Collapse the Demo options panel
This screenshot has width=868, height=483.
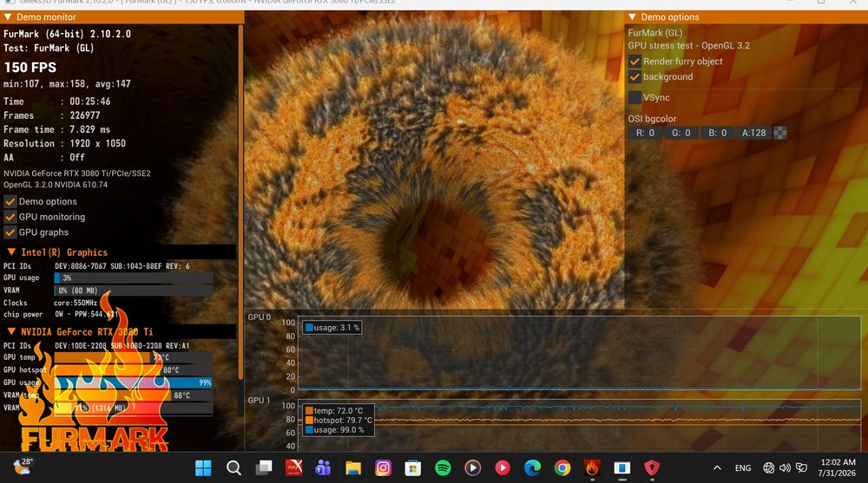click(632, 17)
